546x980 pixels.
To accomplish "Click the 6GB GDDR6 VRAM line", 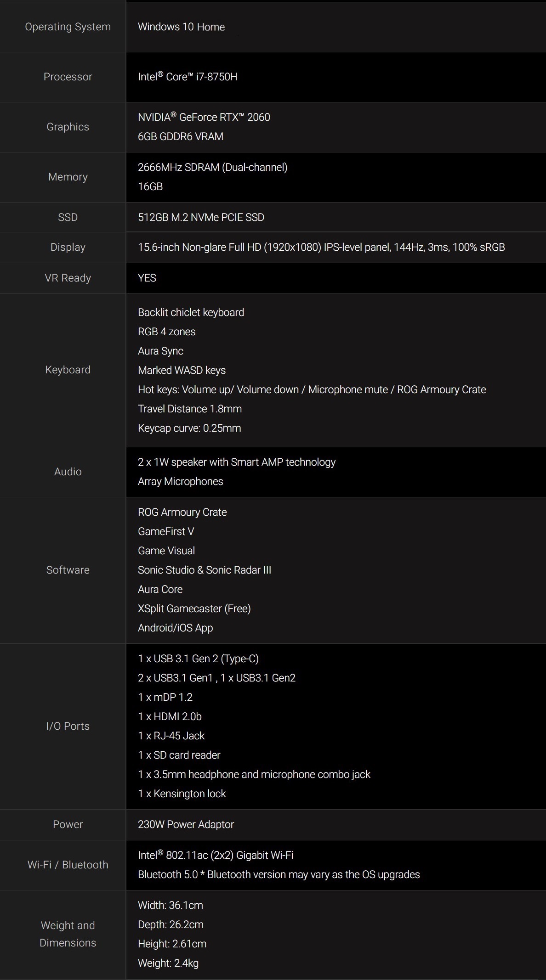I will 181,136.
